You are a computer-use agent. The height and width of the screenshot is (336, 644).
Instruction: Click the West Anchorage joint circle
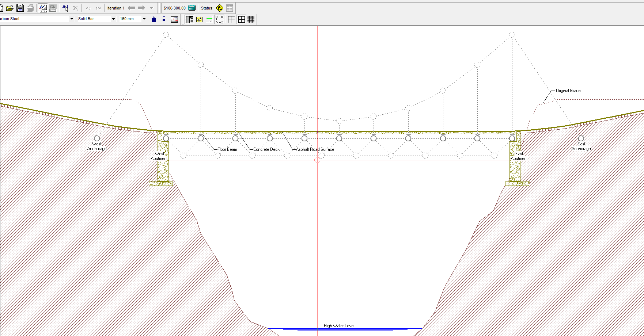coord(97,138)
